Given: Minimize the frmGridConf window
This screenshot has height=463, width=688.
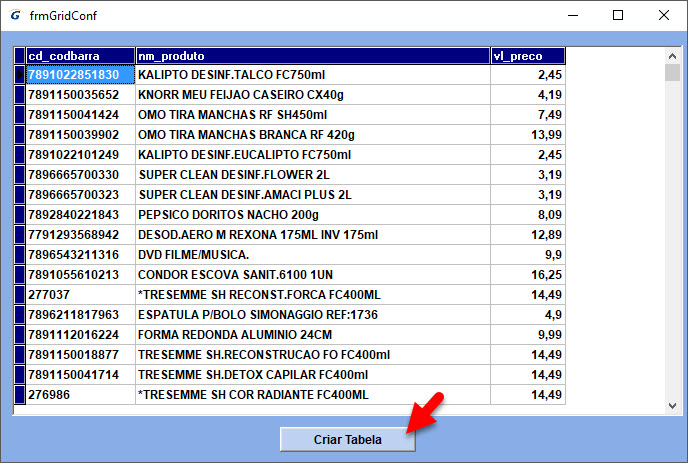Looking at the screenshot, I should [x=573, y=15].
